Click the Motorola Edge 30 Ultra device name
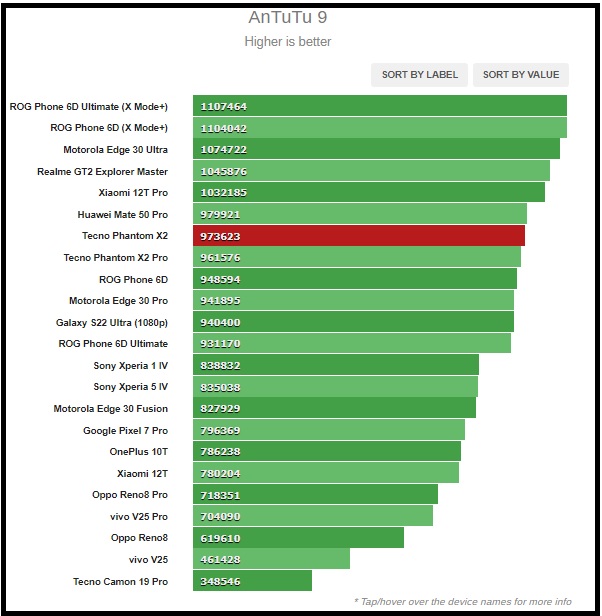Viewport: 602px width, 616px height. (115, 149)
